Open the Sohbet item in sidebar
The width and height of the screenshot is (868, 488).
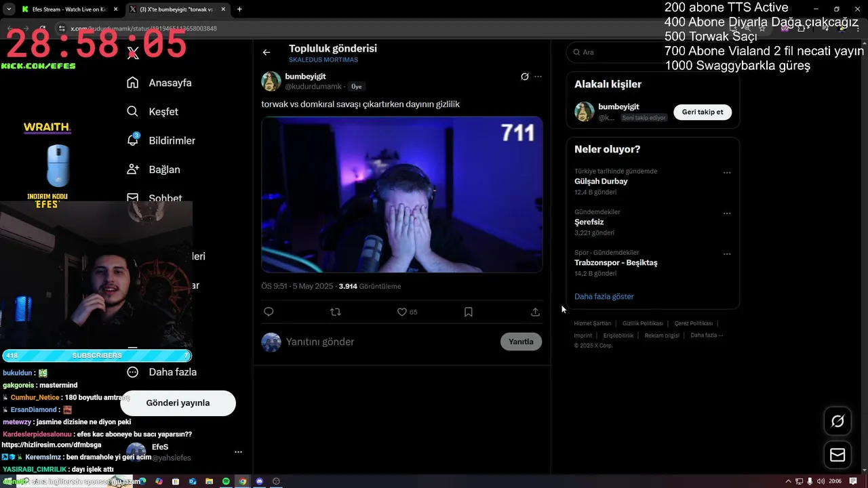155,198
